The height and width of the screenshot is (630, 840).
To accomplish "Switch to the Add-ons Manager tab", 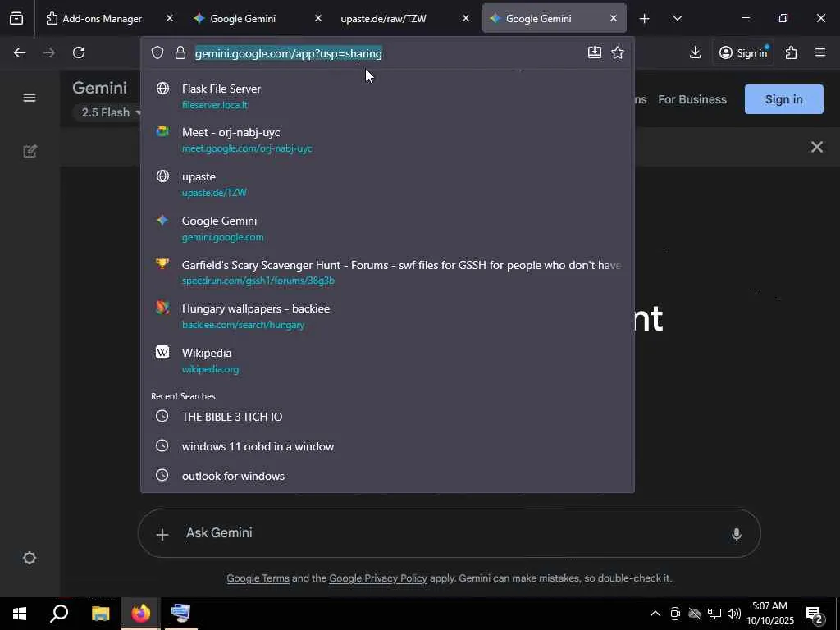I will coord(102,18).
